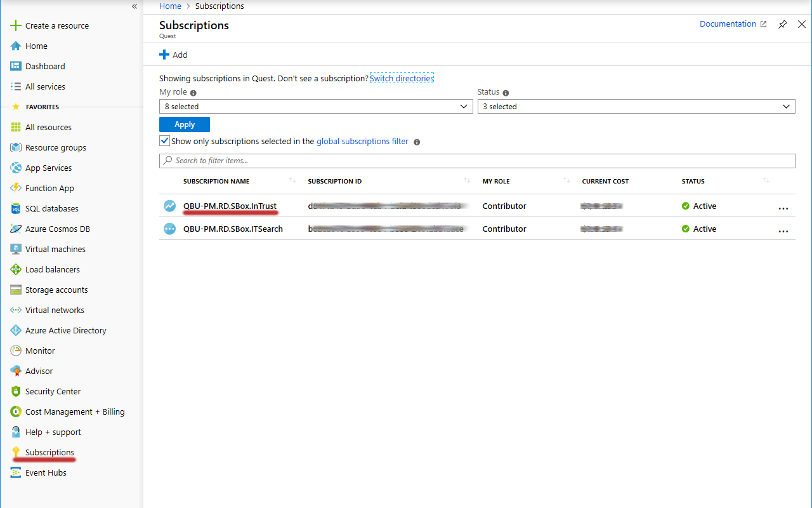Select the Security Center shield icon
The width and height of the screenshot is (812, 508).
click(16, 391)
